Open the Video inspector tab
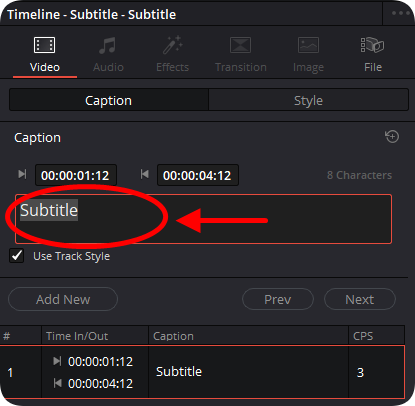 45,54
